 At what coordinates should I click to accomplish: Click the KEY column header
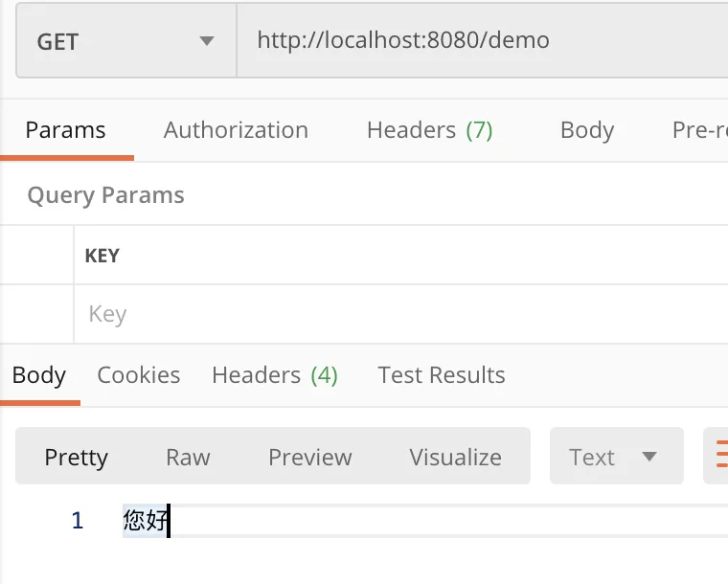pos(102,256)
